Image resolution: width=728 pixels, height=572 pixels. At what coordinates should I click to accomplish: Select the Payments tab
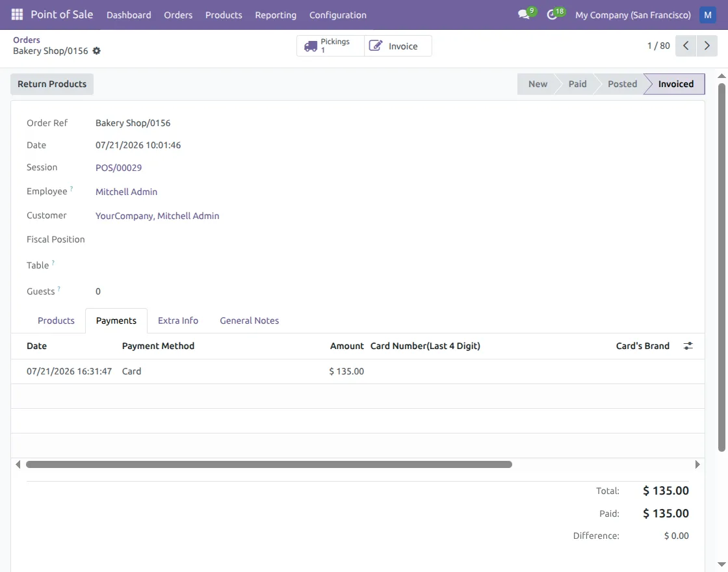116,320
